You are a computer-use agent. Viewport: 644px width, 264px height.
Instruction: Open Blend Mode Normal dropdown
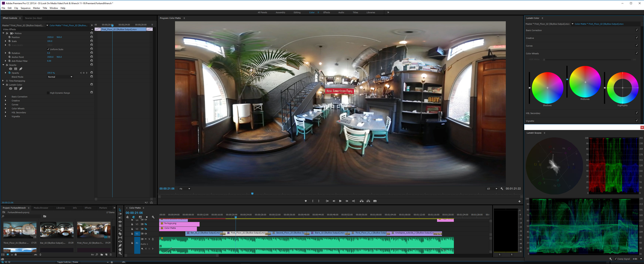tap(60, 77)
